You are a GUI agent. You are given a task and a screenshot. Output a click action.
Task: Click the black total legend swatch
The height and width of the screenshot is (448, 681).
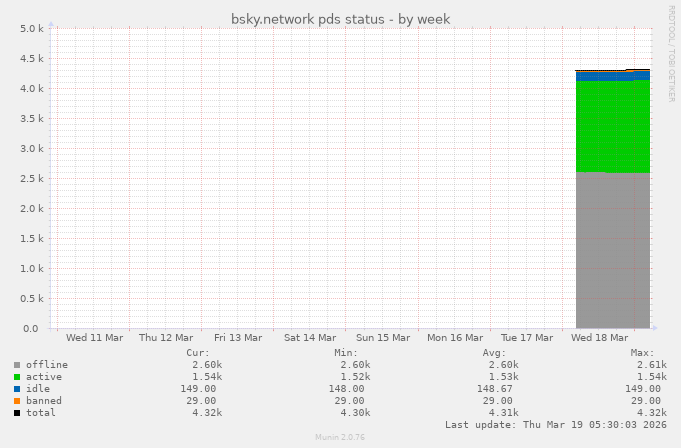[x=17, y=413]
